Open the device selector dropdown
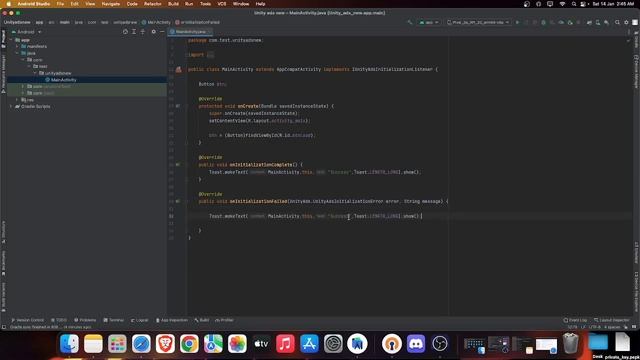 coord(478,22)
